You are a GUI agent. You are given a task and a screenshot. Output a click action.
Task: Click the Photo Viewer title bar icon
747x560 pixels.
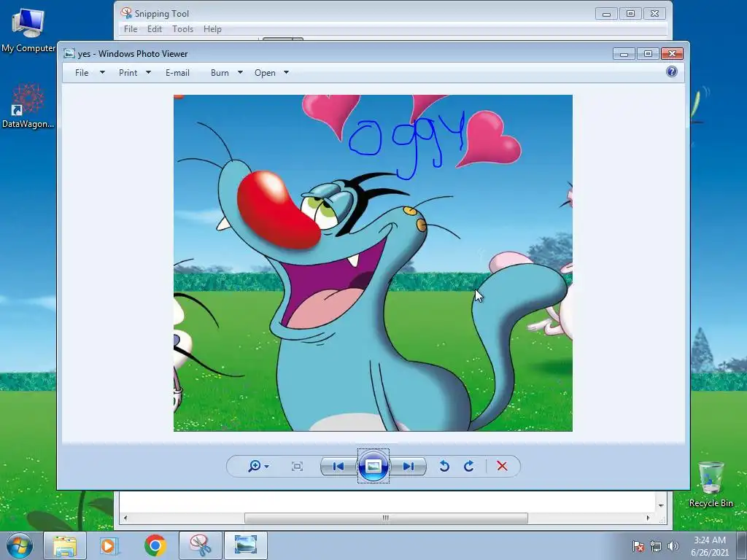coord(69,53)
